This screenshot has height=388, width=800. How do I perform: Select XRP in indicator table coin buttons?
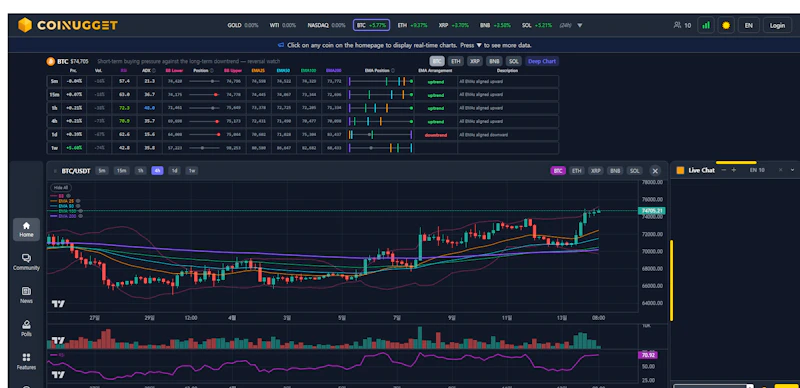[x=475, y=61]
